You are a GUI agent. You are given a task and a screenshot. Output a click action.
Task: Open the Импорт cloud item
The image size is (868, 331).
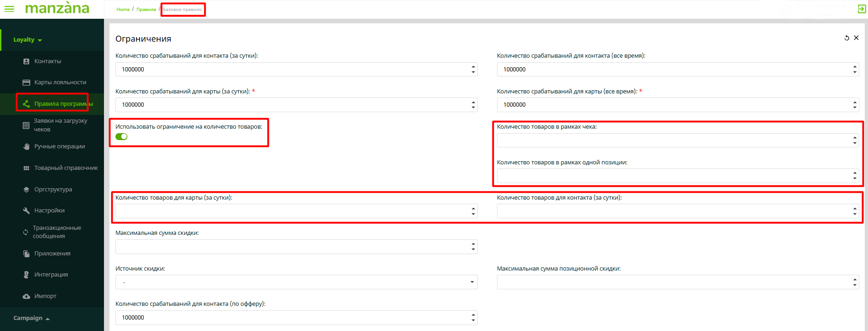coord(45,296)
